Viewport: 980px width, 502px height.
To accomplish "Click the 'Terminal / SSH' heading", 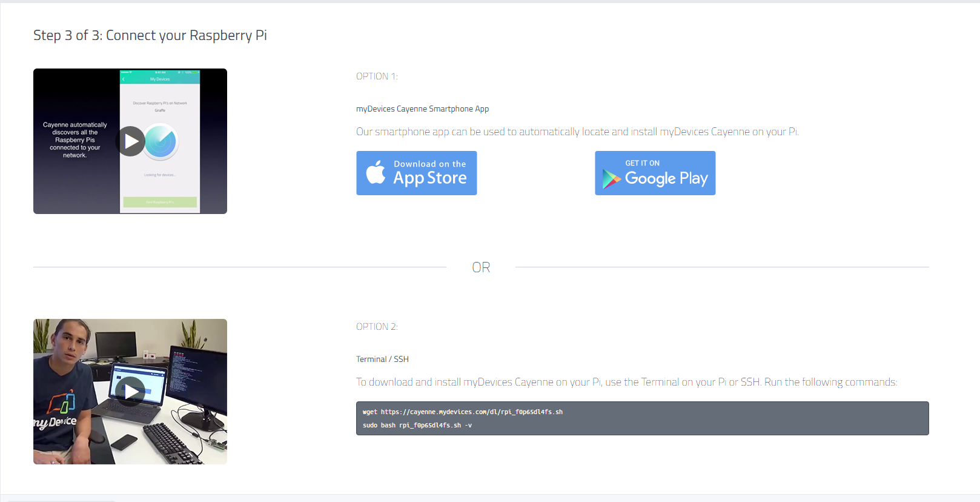I will [382, 360].
